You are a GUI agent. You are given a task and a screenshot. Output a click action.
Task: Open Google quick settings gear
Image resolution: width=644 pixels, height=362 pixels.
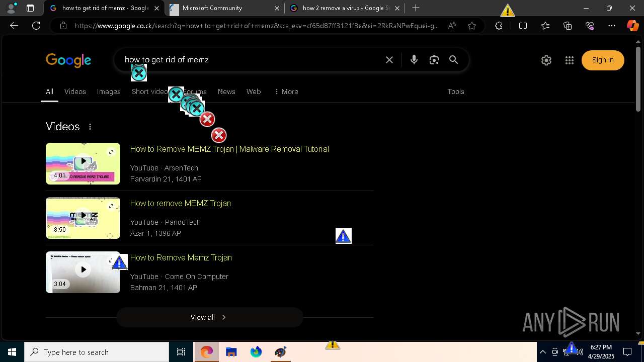[546, 60]
